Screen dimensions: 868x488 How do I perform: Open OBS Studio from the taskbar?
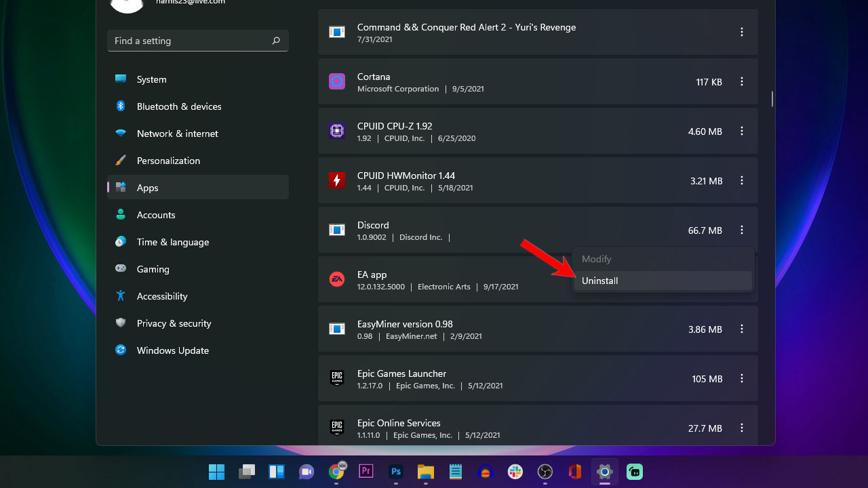click(545, 471)
